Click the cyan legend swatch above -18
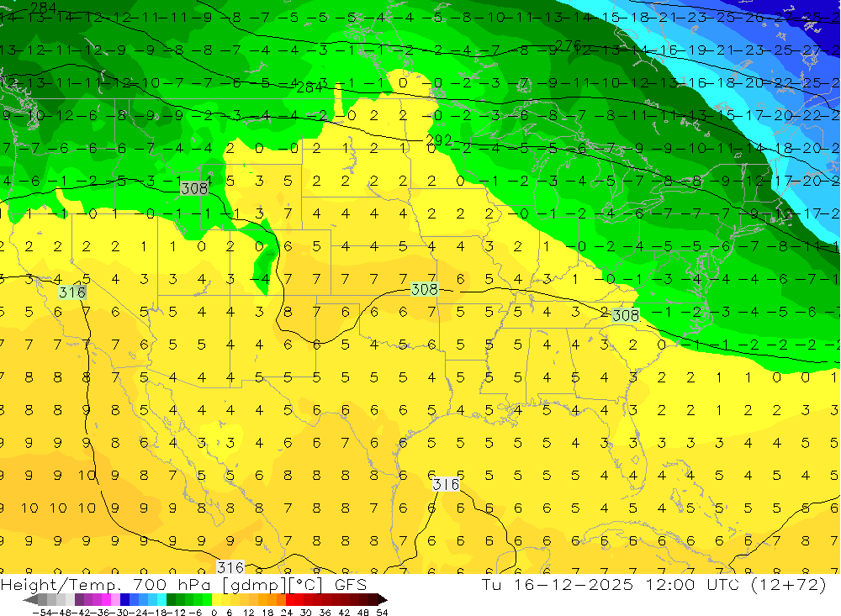This screenshot has width=841, height=616. (x=161, y=600)
